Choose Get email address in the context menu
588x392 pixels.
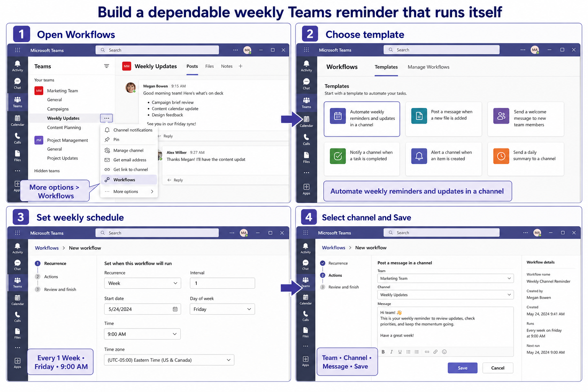pyautogui.click(x=129, y=160)
